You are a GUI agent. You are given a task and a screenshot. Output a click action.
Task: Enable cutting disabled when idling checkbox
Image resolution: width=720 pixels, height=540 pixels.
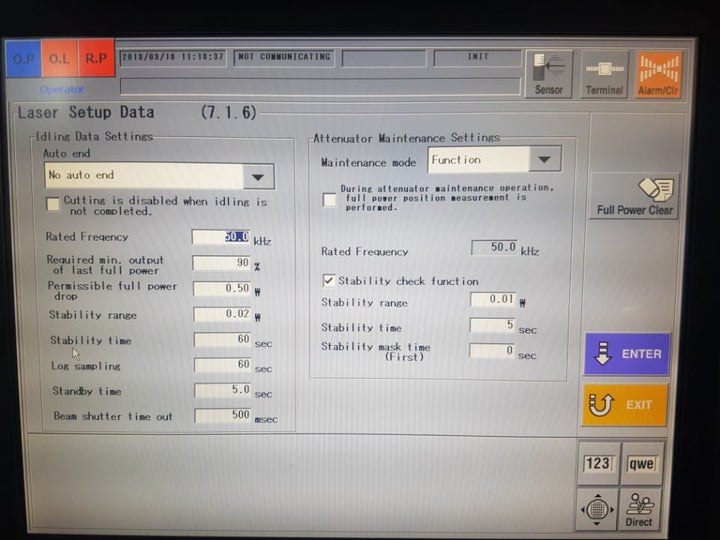[54, 204]
